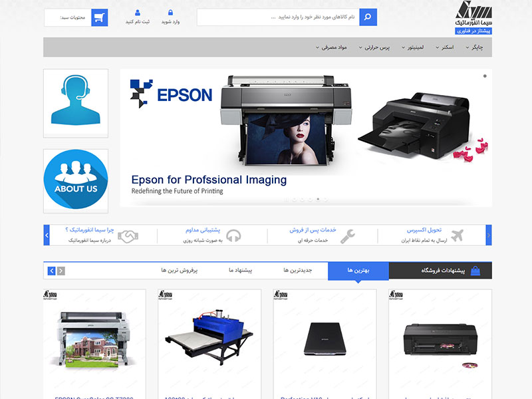Click the dot at banner top-right corner
Viewport: 532px width, 399px height.
tap(485, 76)
